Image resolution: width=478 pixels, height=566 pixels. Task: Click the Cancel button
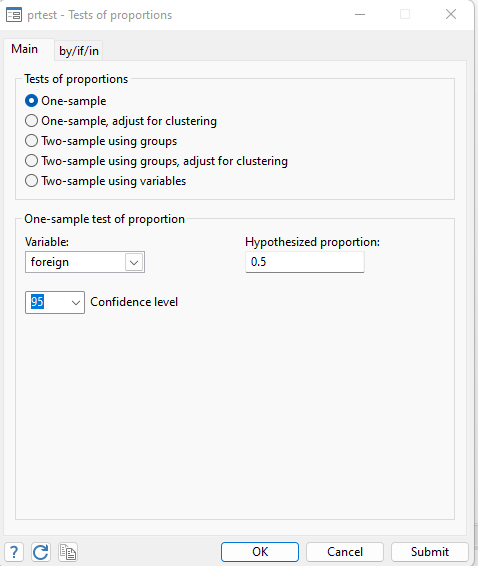coord(345,552)
